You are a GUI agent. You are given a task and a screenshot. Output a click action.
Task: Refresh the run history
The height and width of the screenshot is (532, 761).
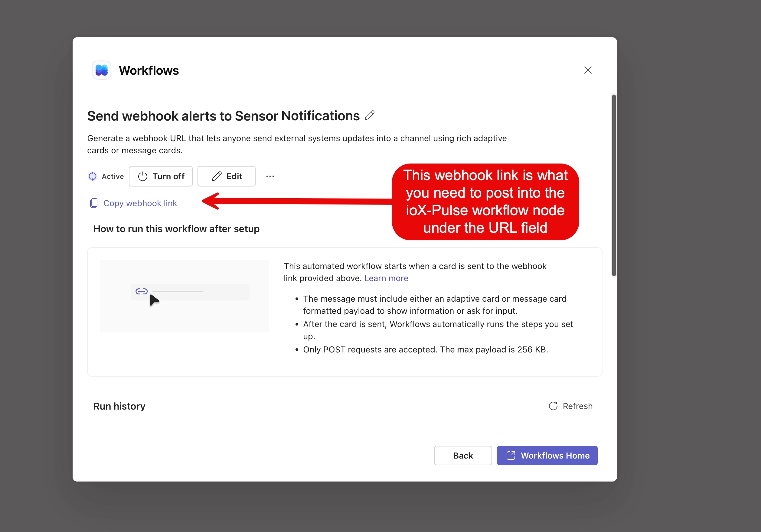pos(570,406)
